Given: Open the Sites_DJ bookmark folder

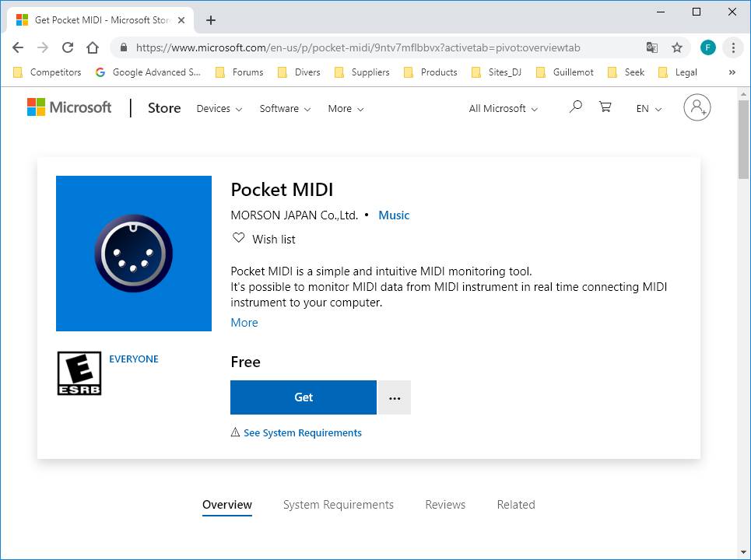Looking at the screenshot, I should pyautogui.click(x=497, y=72).
